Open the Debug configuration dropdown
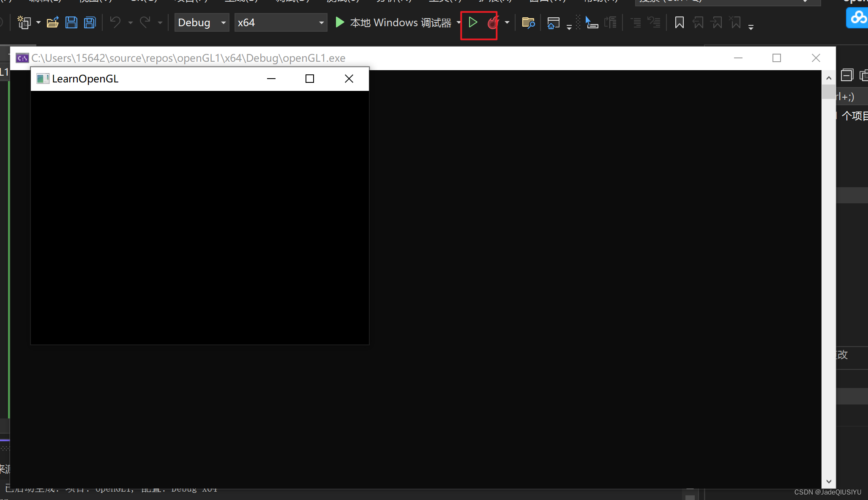 pos(202,22)
